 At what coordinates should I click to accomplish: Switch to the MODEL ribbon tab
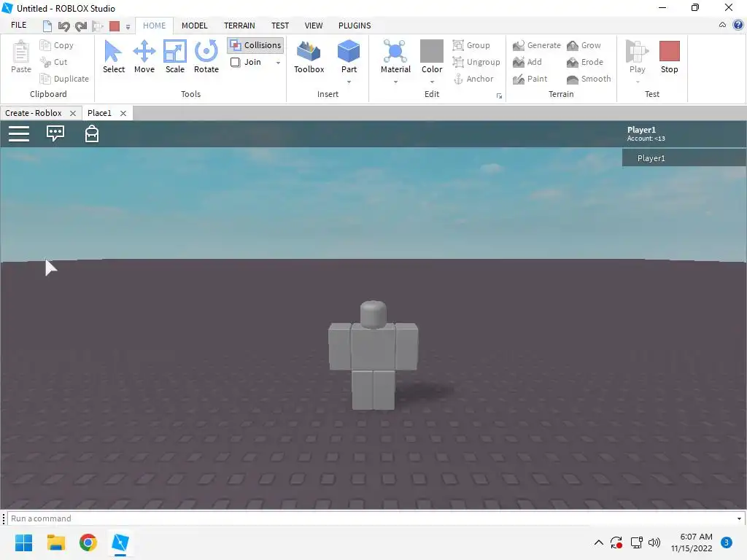pyautogui.click(x=194, y=26)
